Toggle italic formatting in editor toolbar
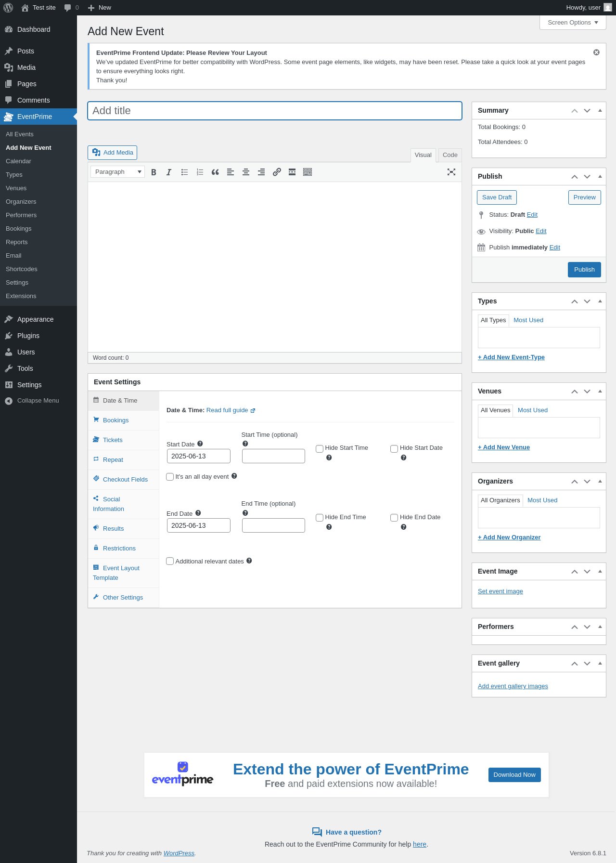Image resolution: width=616 pixels, height=863 pixels. pos(169,172)
